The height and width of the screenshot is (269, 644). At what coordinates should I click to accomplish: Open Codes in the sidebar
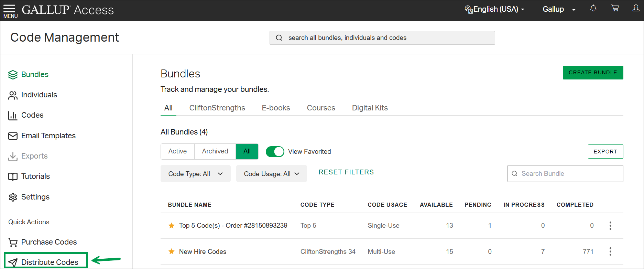click(32, 115)
